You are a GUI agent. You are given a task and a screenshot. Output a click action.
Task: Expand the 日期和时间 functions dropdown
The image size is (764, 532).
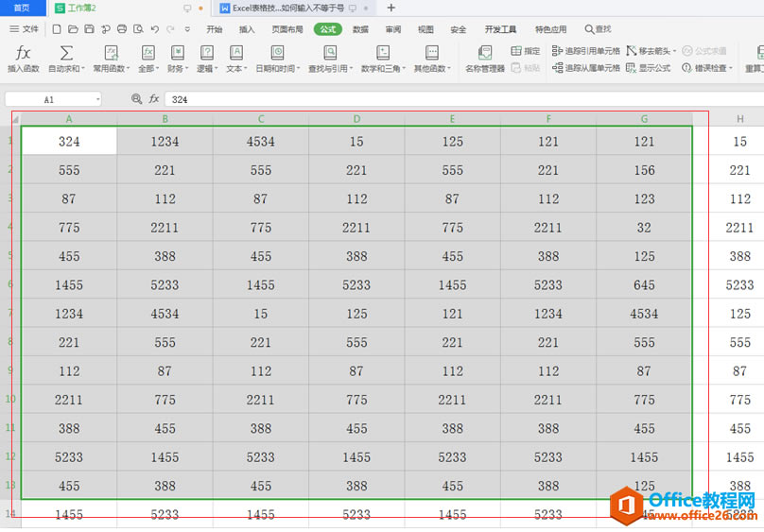point(277,59)
